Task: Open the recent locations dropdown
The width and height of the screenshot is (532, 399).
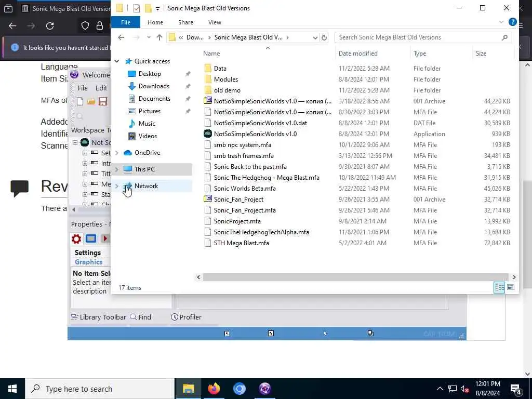Action: point(149,37)
